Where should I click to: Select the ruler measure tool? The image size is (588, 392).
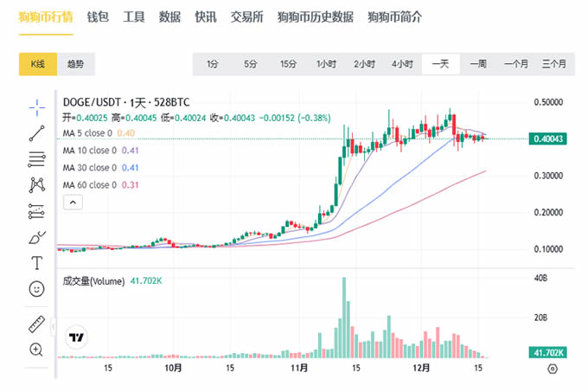pyautogui.click(x=36, y=325)
